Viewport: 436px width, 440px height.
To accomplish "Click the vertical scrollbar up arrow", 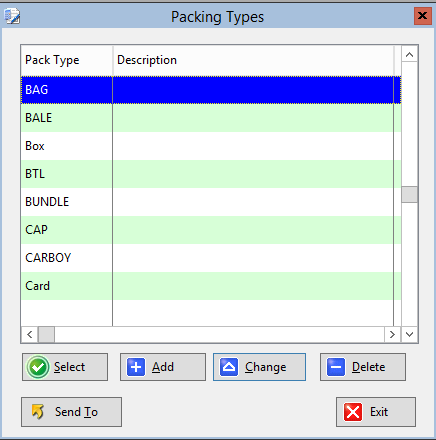I will tap(410, 55).
